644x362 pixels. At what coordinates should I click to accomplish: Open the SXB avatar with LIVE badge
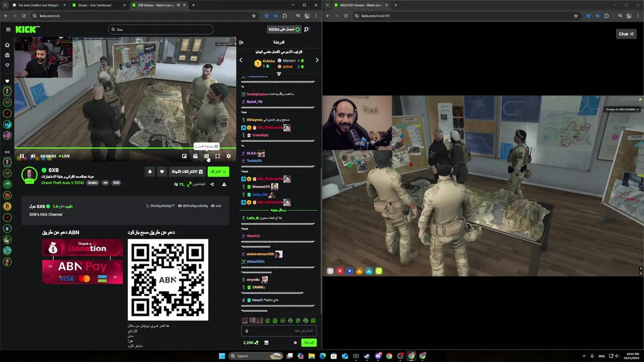tap(29, 175)
